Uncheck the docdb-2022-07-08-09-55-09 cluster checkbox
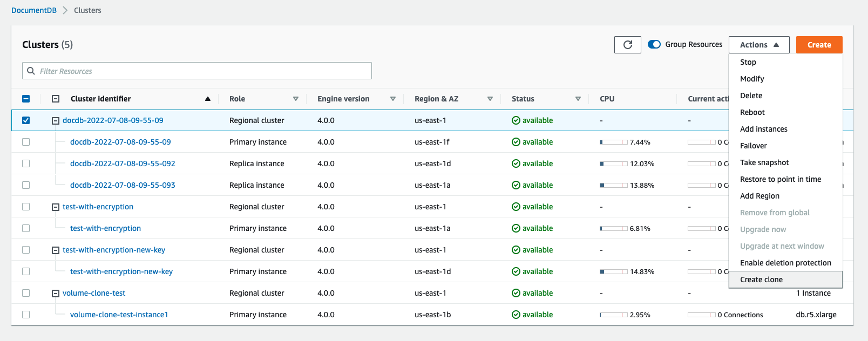868x341 pixels. point(26,120)
